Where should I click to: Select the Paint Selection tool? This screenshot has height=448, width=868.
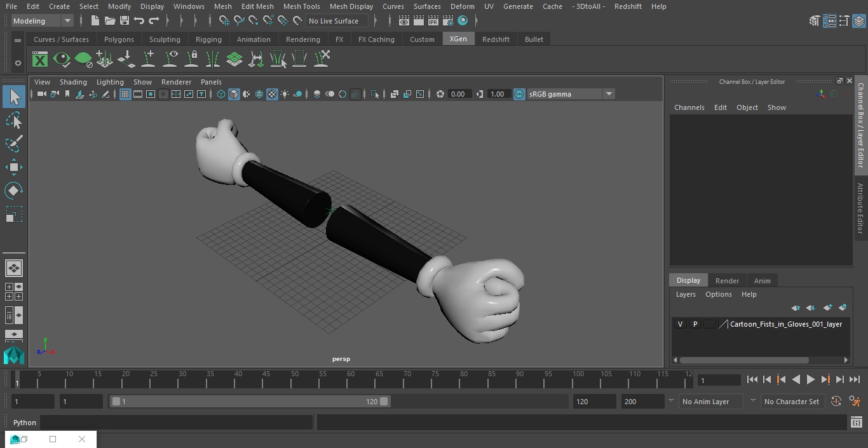(14, 144)
